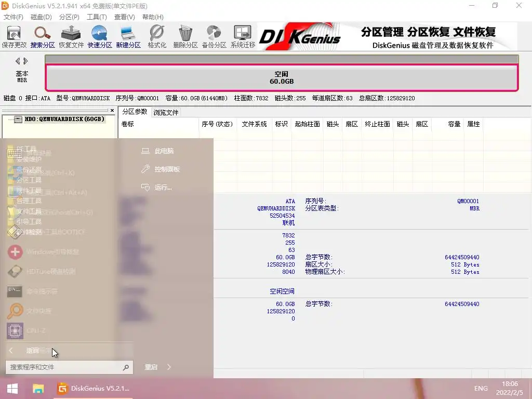Select HD0:QEMUHARDDISK(60GB) in the disk tree
The height and width of the screenshot is (399, 532).
[64, 119]
